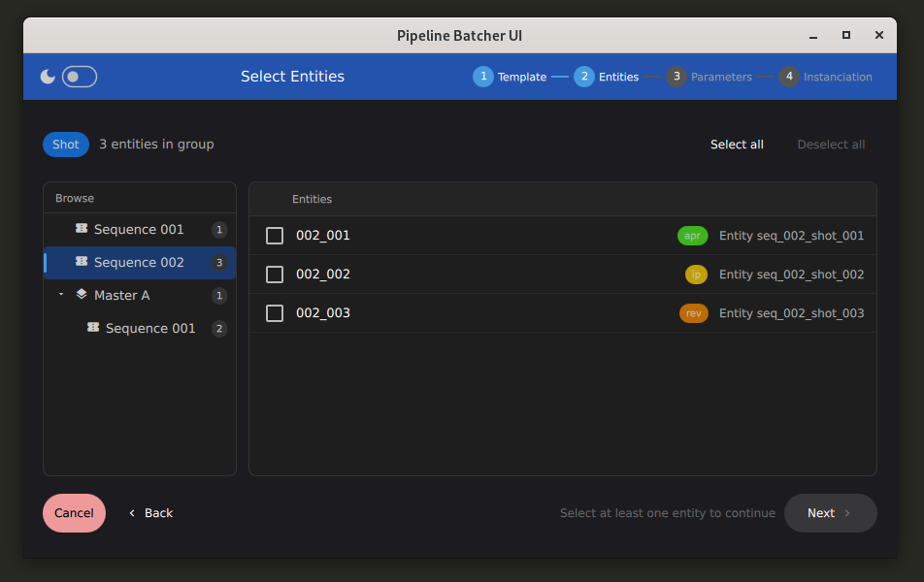Click the Entities column header
This screenshot has width=924, height=582.
(312, 199)
